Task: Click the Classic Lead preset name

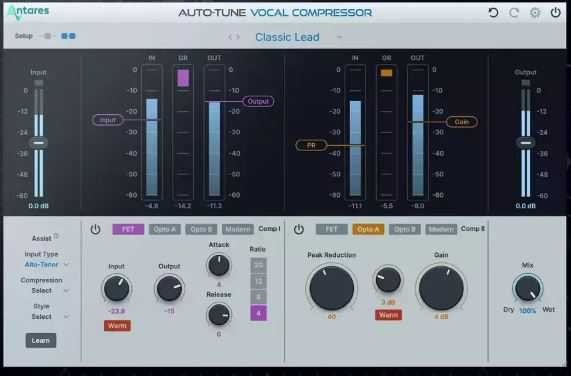Action: click(287, 37)
